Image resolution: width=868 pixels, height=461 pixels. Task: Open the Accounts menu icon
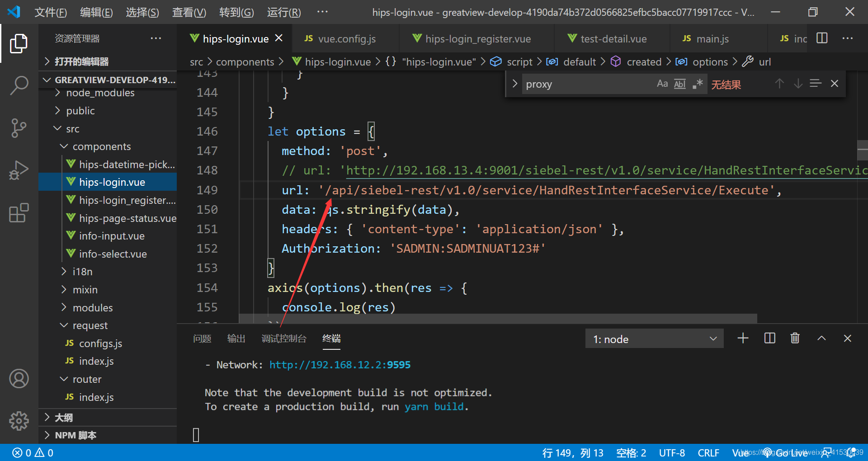(x=19, y=379)
